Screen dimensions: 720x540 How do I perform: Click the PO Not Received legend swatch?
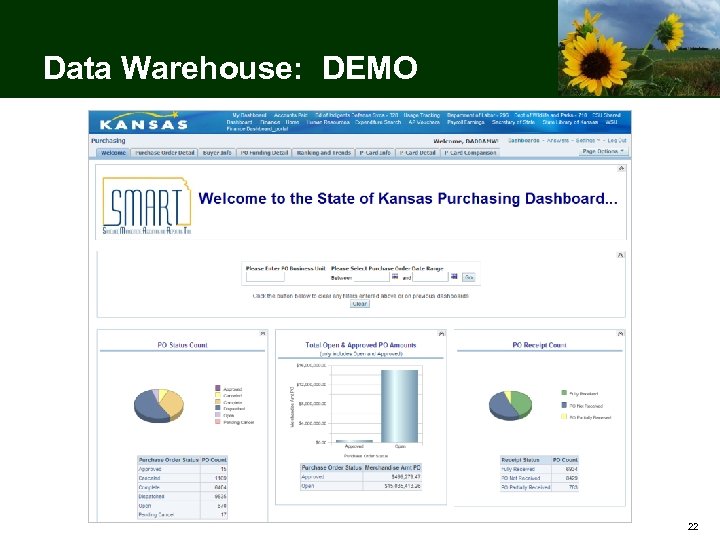(564, 405)
